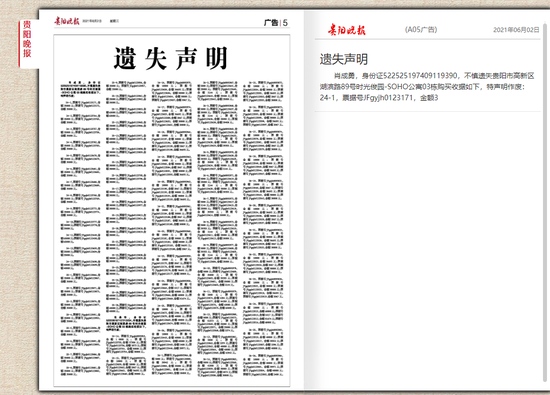Click the 广告 | 5 page label

tap(275, 23)
